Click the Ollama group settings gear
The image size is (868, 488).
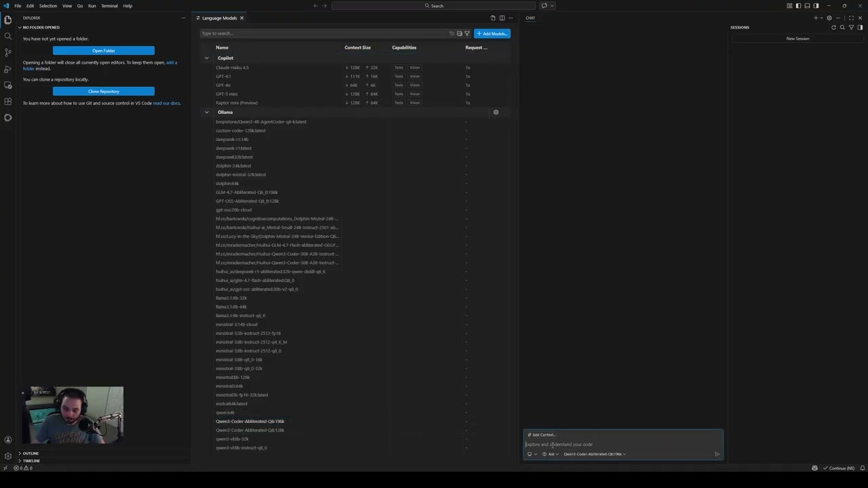click(x=496, y=113)
